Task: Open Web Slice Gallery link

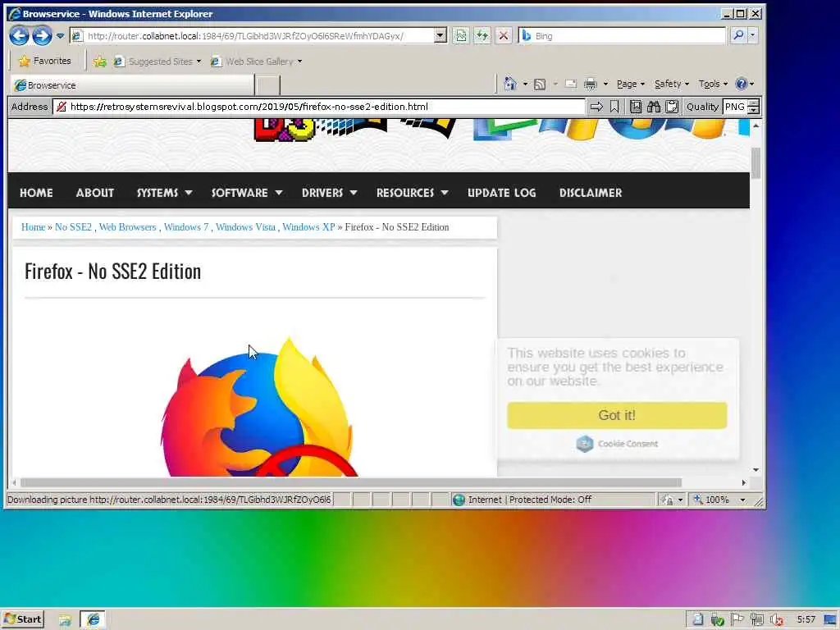Action: point(256,62)
